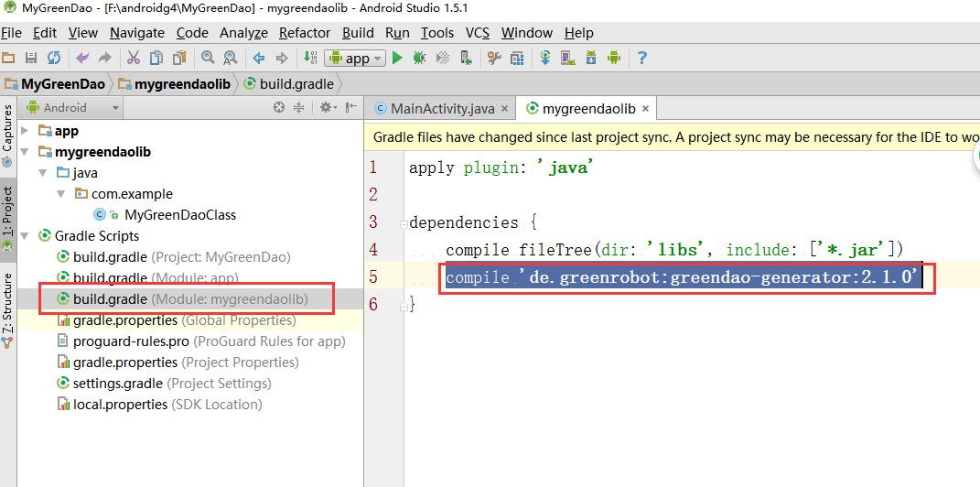Open the app run configuration dropdown

pyautogui.click(x=355, y=59)
